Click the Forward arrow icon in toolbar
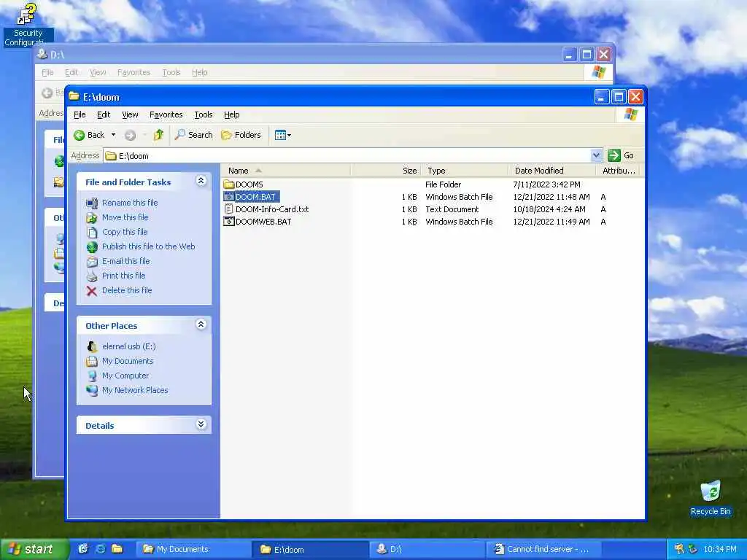Image resolution: width=747 pixels, height=560 pixels. (130, 135)
